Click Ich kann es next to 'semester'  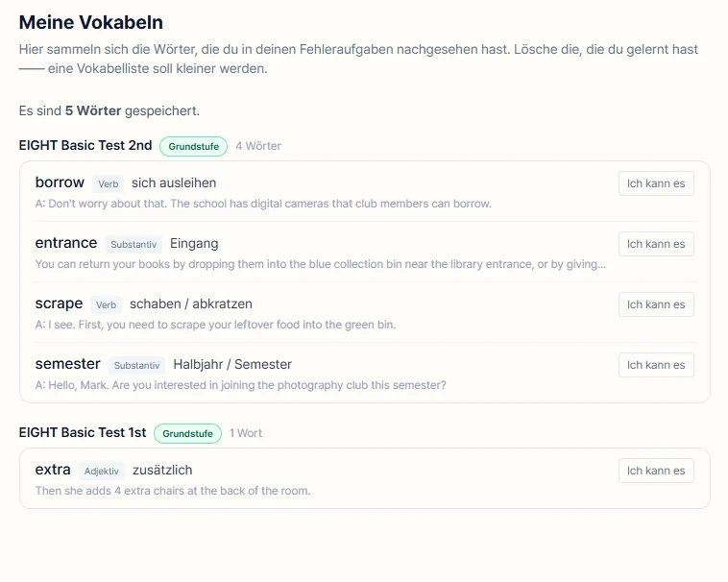point(656,365)
